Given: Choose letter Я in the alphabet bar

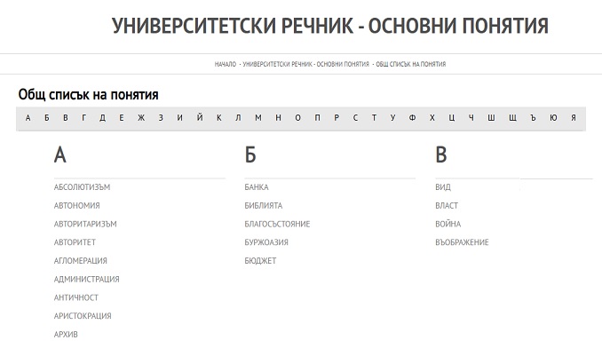Looking at the screenshot, I should tap(574, 118).
